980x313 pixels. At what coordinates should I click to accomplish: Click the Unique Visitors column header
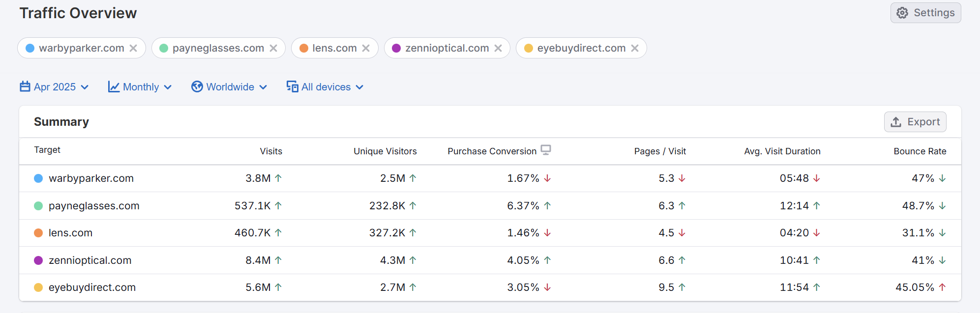point(385,151)
